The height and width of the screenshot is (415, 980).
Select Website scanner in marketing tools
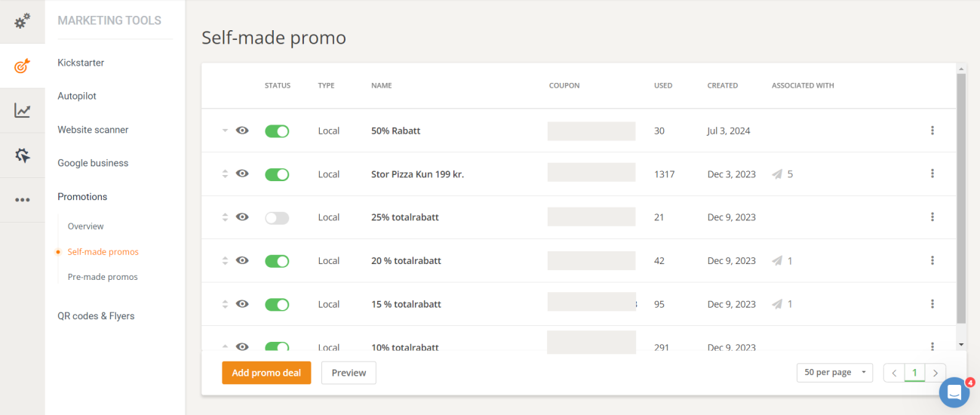pos(93,130)
